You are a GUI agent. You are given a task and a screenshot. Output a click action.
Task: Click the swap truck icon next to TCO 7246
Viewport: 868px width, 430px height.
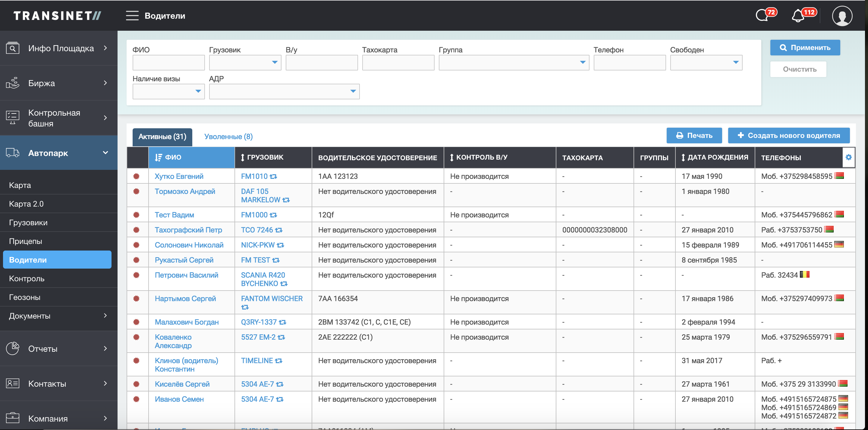279,230
